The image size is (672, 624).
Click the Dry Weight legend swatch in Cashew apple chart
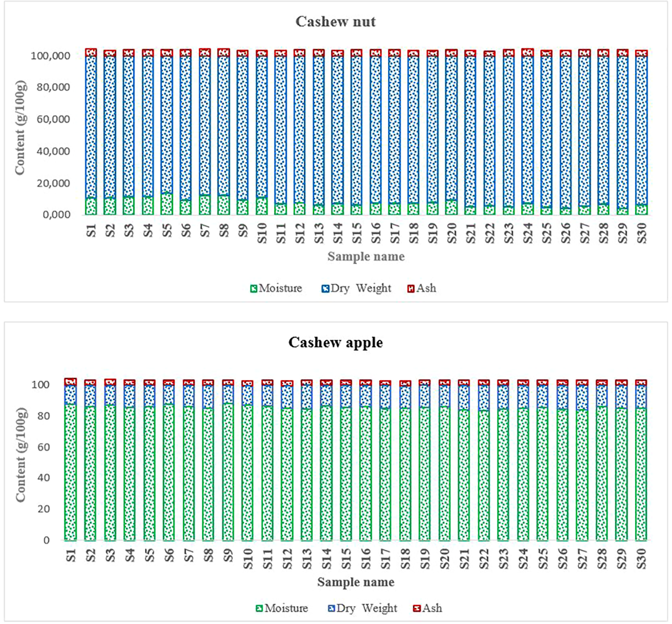[x=331, y=608]
